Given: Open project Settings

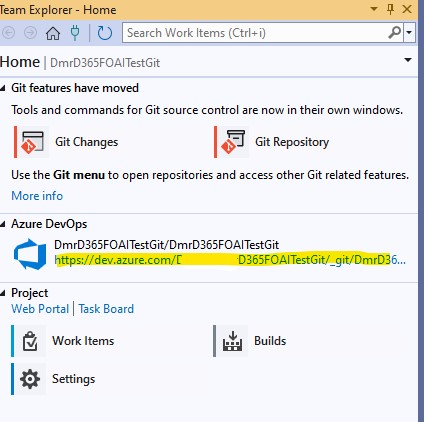Looking at the screenshot, I should pos(73,379).
